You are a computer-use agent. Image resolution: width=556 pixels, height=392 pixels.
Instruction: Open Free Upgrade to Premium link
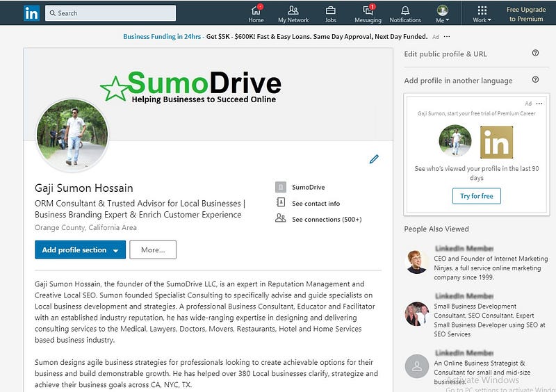[x=526, y=14]
